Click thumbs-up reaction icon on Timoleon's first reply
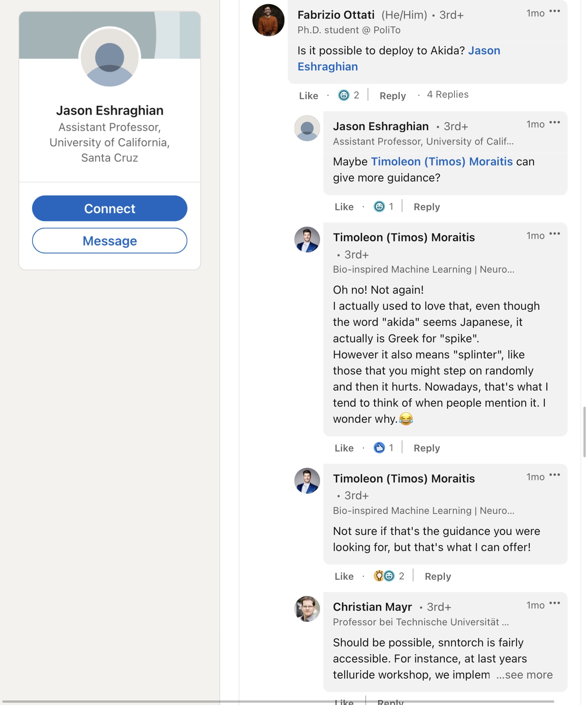 pos(379,448)
